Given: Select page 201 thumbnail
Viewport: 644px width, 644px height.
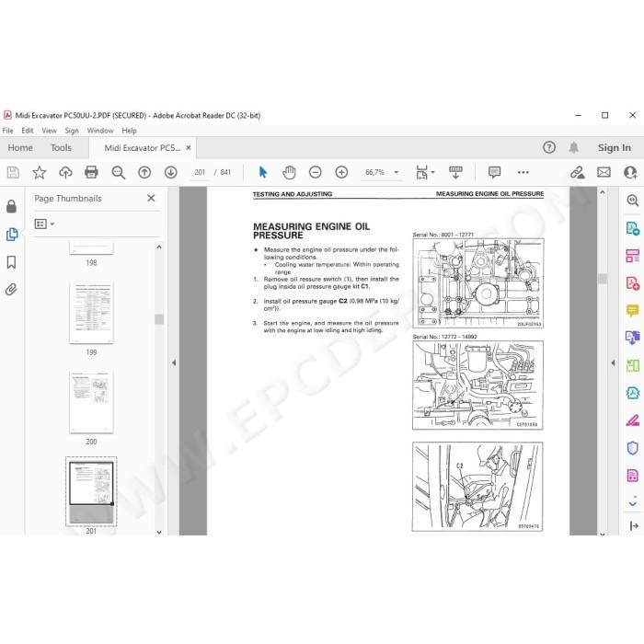Looking at the screenshot, I should [91, 491].
